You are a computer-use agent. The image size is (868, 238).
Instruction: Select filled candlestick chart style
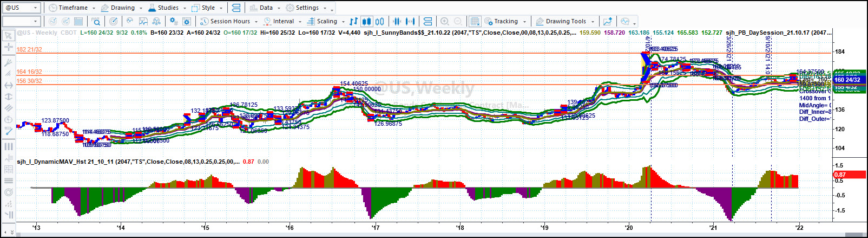point(366,21)
